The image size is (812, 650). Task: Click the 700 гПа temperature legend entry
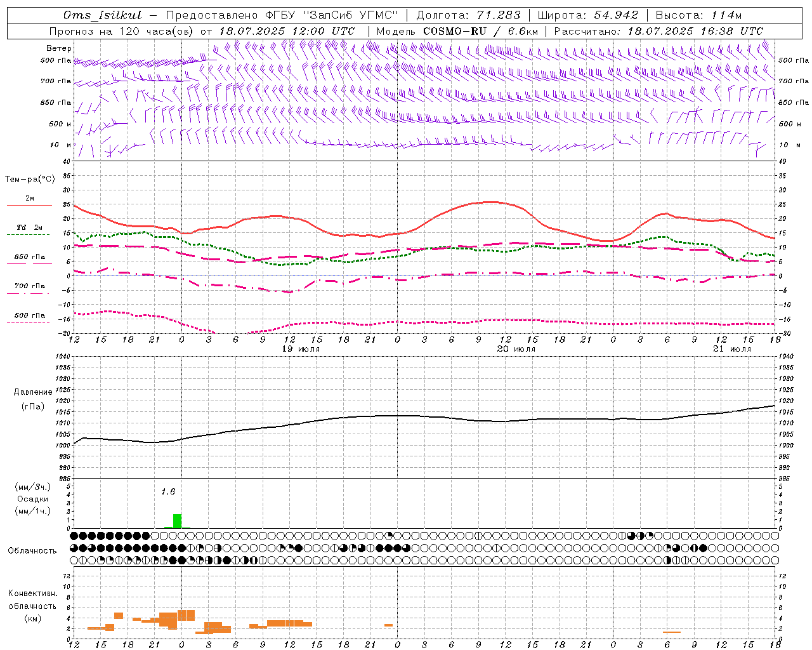tap(29, 286)
